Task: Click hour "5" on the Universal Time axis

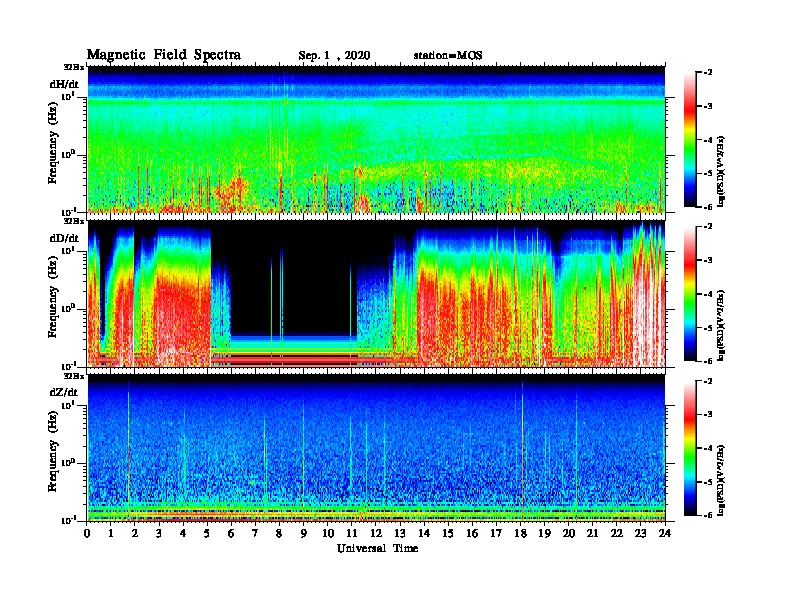Action: point(208,533)
